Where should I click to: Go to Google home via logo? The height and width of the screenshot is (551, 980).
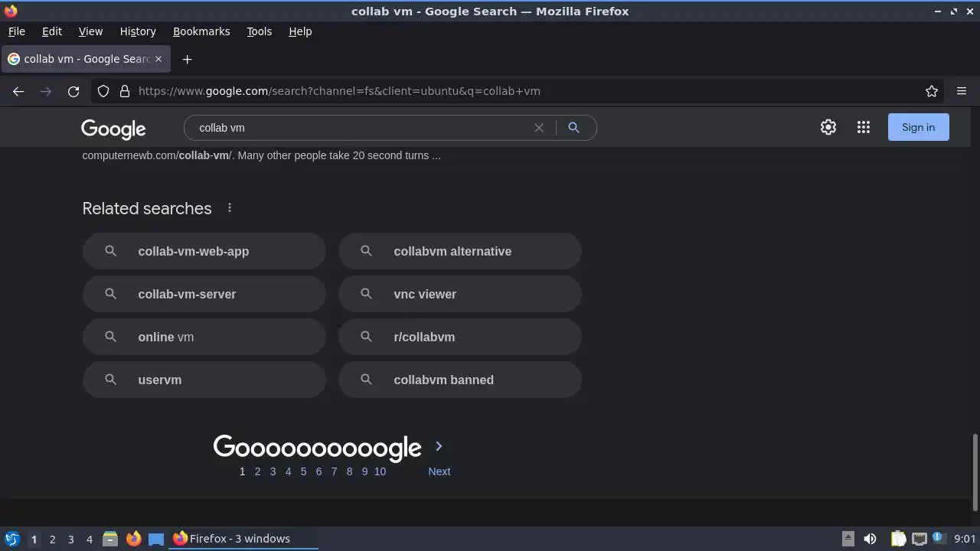coord(113,129)
